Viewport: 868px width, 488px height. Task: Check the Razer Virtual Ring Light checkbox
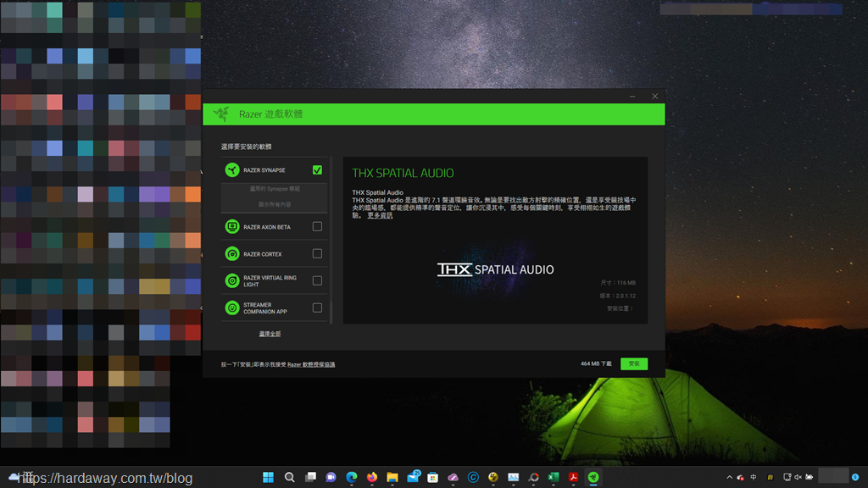pos(317,280)
